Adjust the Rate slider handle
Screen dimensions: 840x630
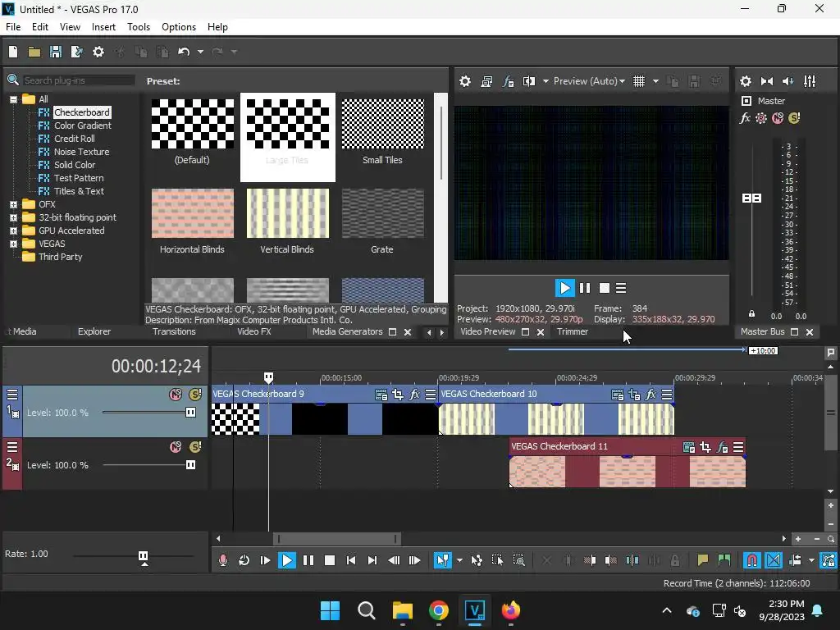(143, 556)
